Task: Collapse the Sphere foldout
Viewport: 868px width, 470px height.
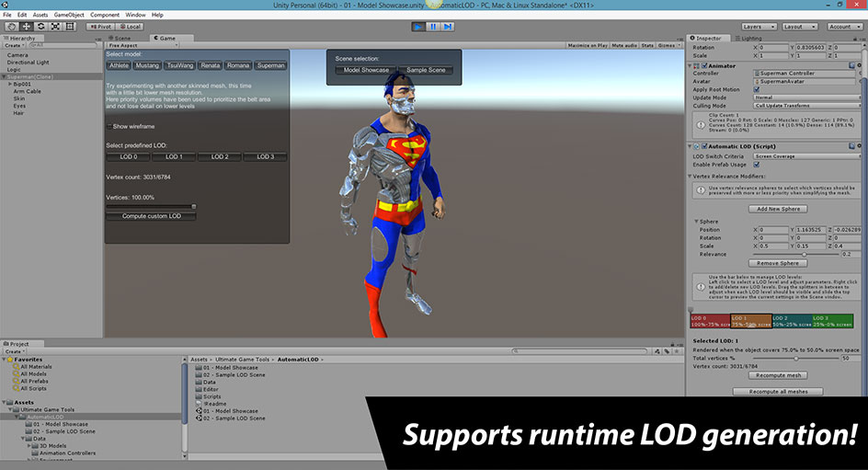Action: click(x=696, y=222)
